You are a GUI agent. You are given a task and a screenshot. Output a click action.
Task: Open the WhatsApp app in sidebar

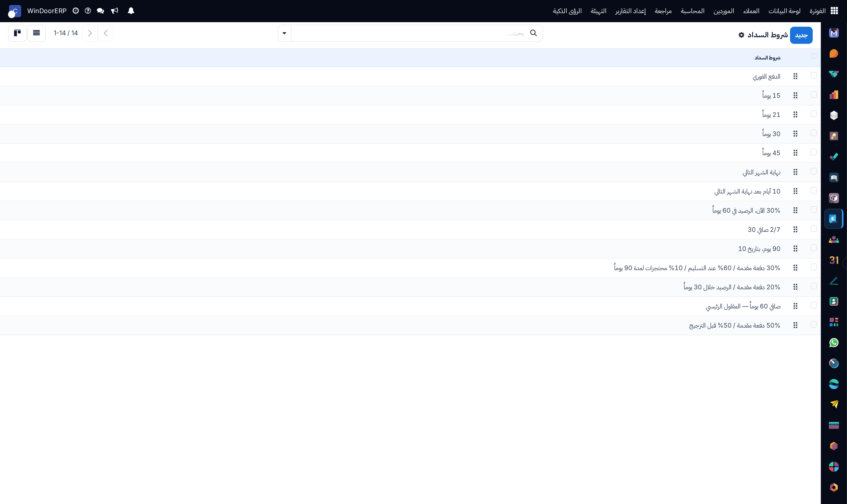pos(834,343)
